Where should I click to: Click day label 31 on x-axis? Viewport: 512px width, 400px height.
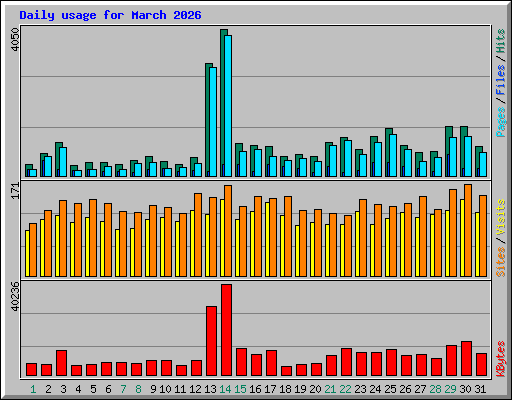coord(480,389)
